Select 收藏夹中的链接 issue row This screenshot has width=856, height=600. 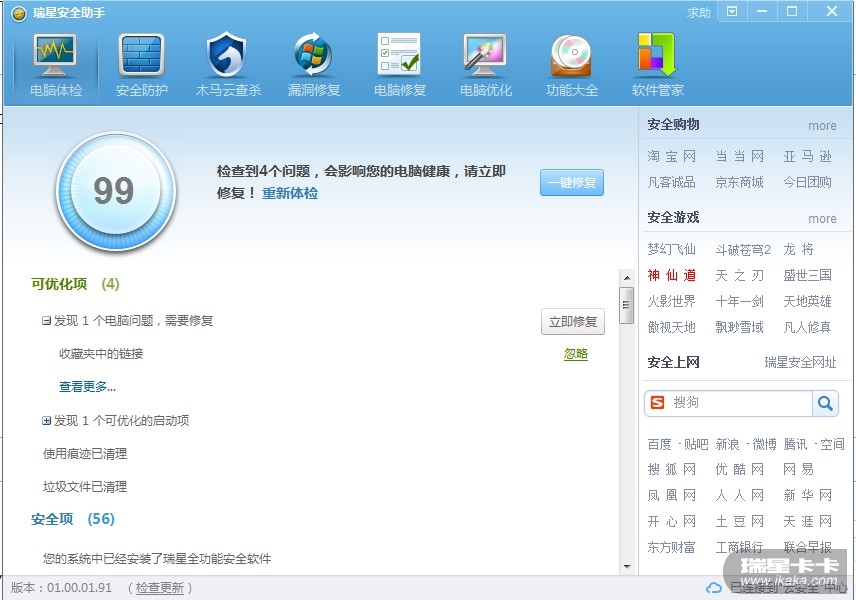(x=101, y=354)
